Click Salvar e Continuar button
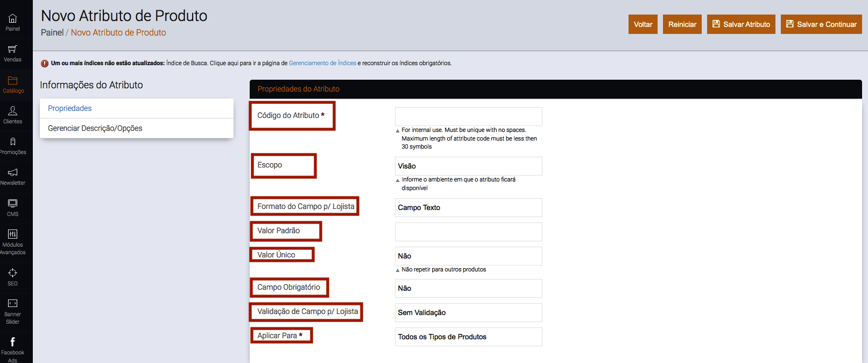This screenshot has height=363, width=868. [x=821, y=24]
